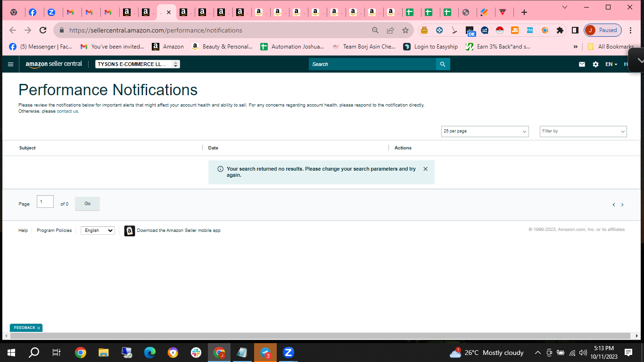The width and height of the screenshot is (644, 362).
Task: Toggle the browser side panel
Action: tap(575, 30)
